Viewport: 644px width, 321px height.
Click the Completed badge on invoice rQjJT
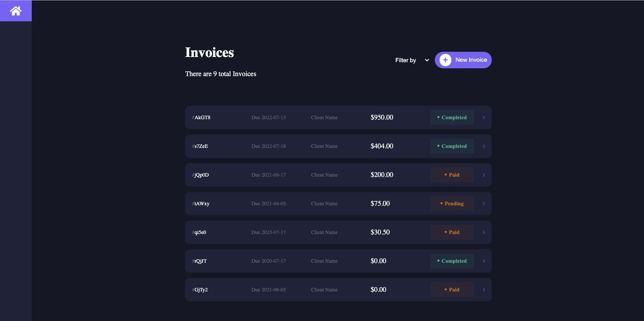tap(452, 261)
